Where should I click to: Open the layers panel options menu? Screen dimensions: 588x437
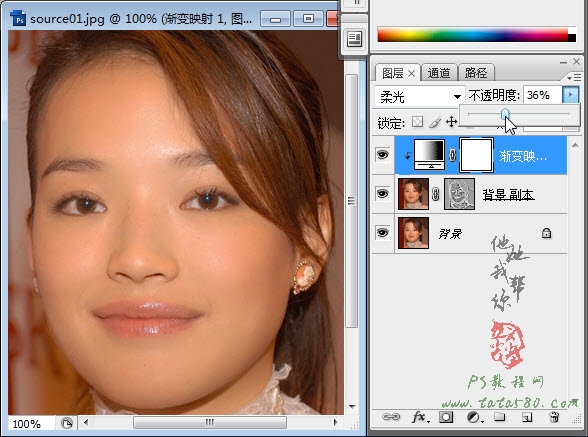coord(574,77)
